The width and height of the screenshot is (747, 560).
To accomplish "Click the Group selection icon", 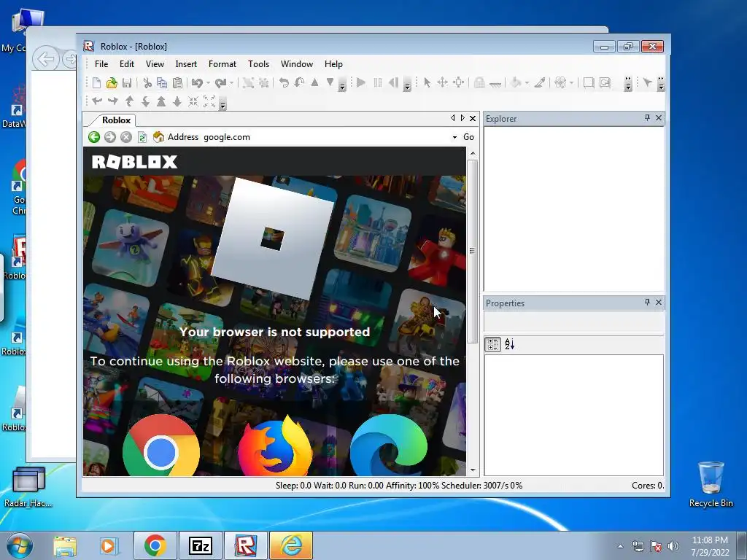I will click(248, 83).
